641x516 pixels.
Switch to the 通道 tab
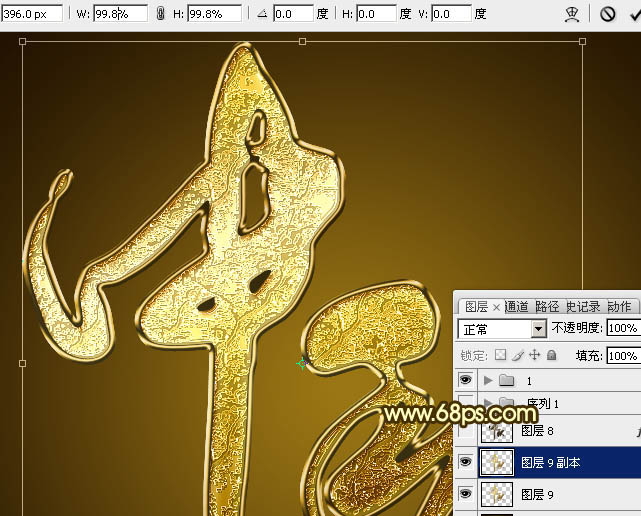(x=516, y=306)
